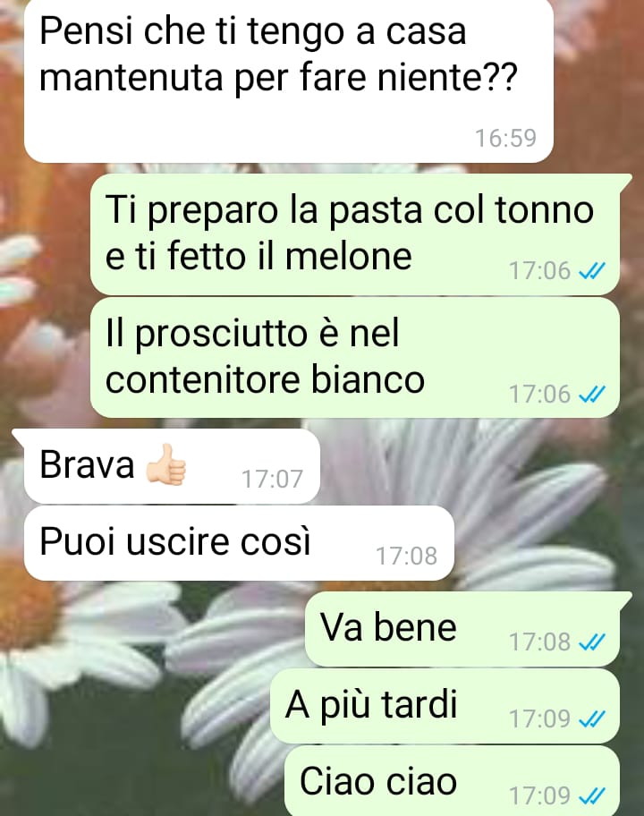The width and height of the screenshot is (644, 816).
Task: Click double check marks on prosciutto message
Action: pyautogui.click(x=592, y=394)
